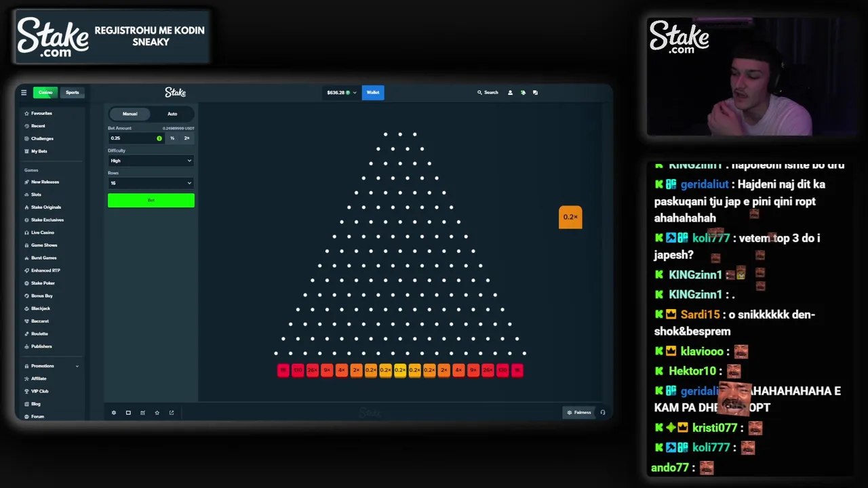Click the Baccarat sidebar icon
The width and height of the screenshot is (868, 488).
coord(26,321)
